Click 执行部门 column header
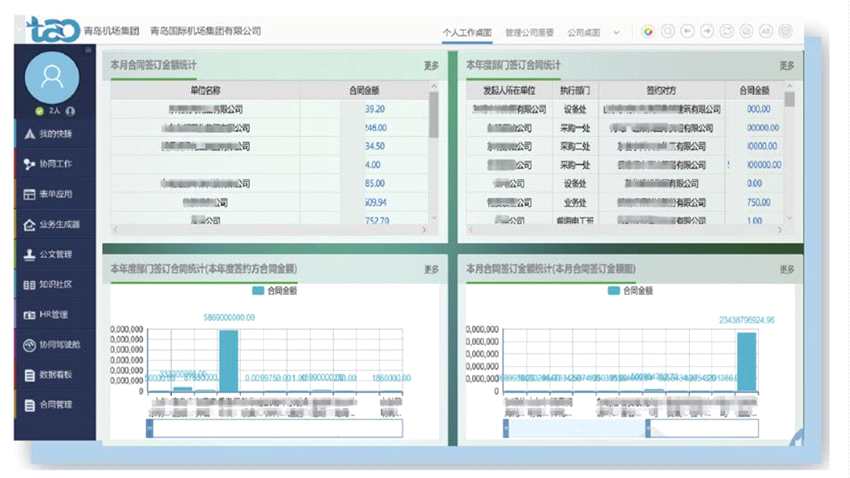This screenshot has width=850, height=478. coord(575,91)
